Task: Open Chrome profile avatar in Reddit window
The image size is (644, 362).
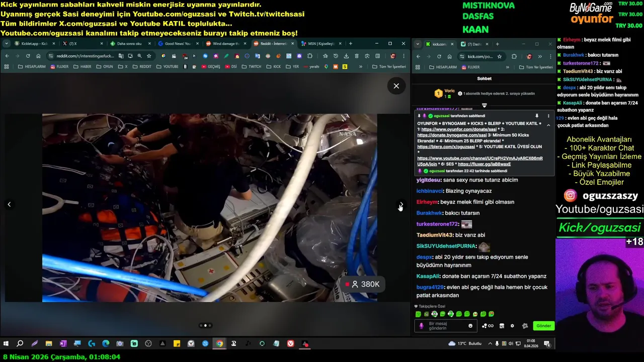Action: [x=393, y=56]
